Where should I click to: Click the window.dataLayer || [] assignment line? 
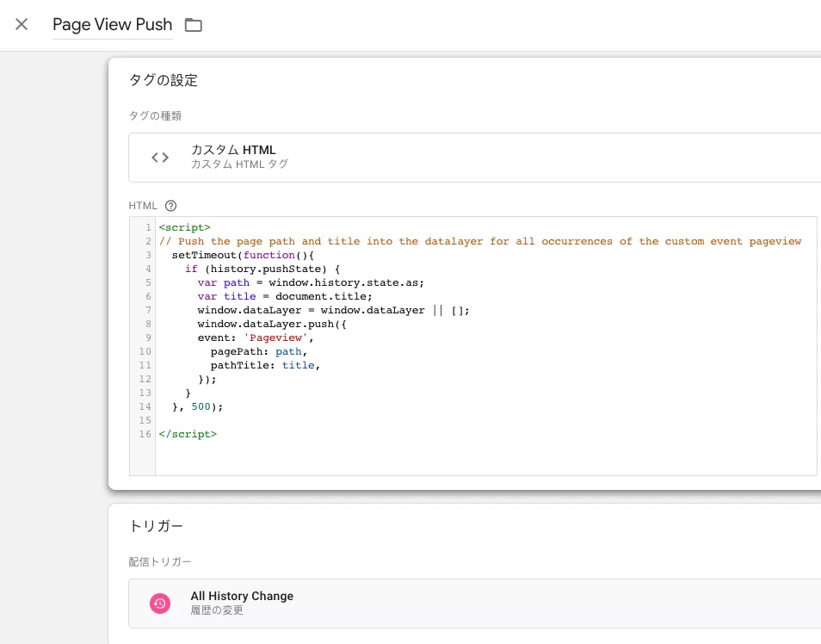coord(334,310)
